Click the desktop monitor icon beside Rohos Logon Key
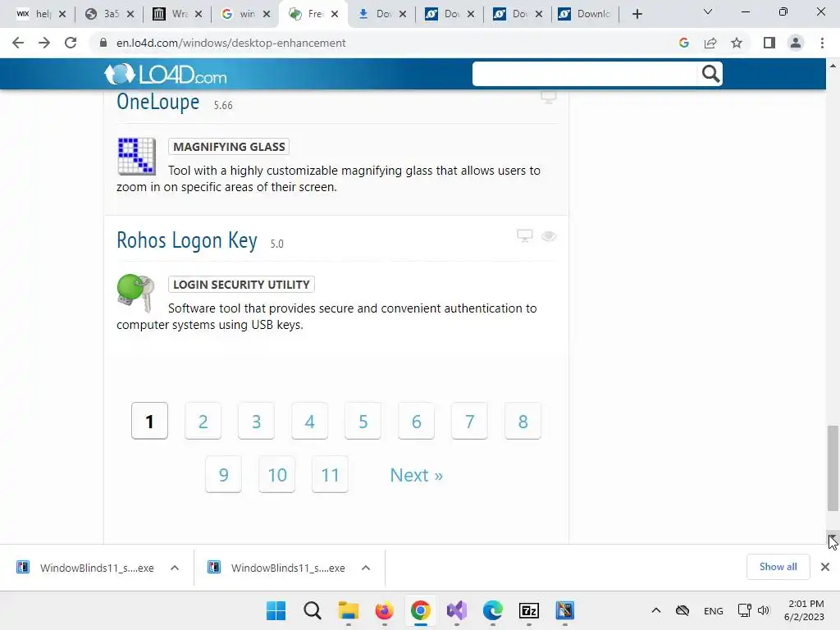Viewport: 840px width, 630px height. (x=524, y=235)
